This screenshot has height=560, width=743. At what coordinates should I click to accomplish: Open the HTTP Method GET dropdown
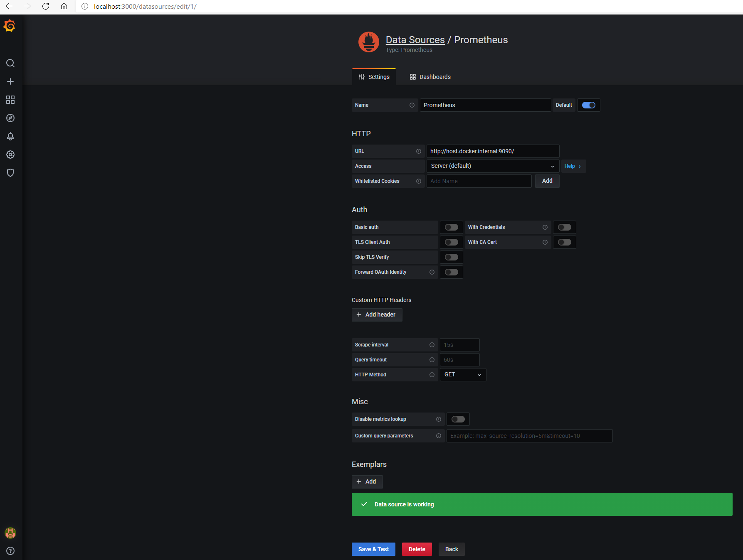(x=463, y=375)
